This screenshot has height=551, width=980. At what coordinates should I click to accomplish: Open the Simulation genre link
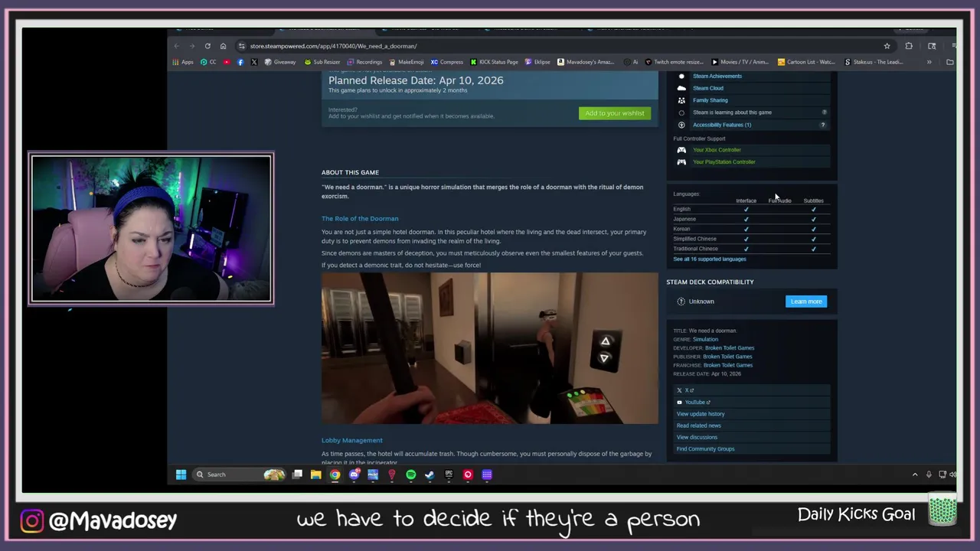tap(706, 339)
